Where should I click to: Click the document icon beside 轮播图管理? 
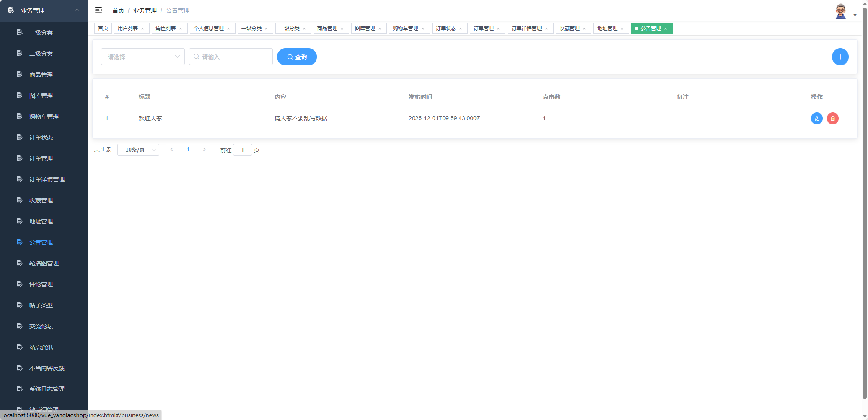19,263
